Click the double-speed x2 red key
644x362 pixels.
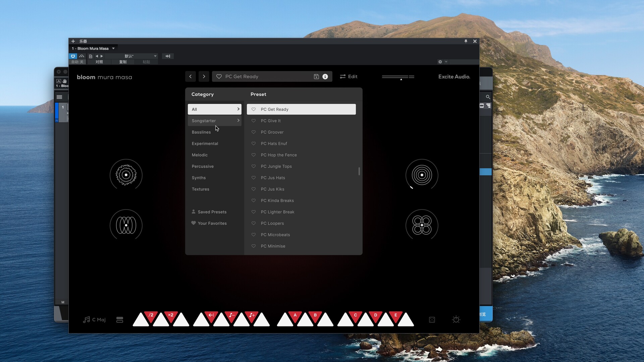tap(171, 315)
